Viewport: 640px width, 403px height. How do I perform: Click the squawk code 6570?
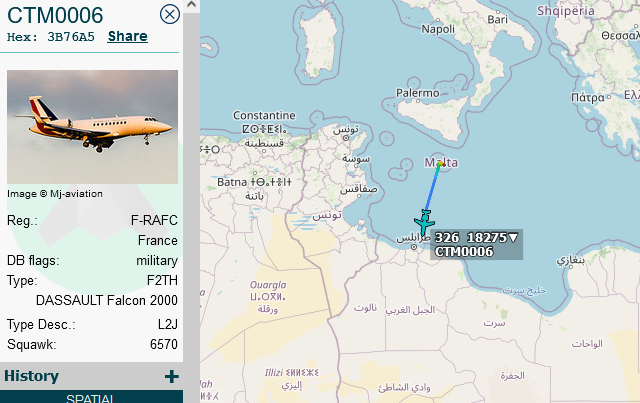tap(164, 344)
